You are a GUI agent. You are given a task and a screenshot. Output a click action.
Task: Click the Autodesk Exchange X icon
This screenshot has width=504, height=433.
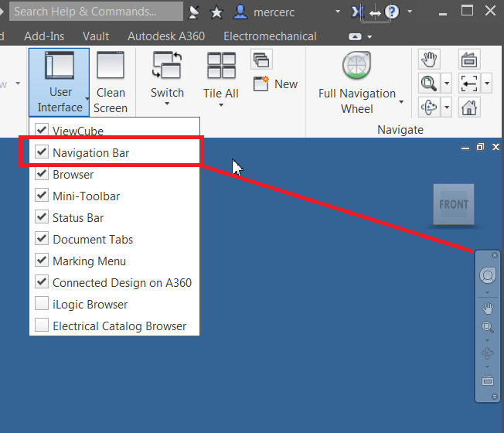tap(356, 12)
